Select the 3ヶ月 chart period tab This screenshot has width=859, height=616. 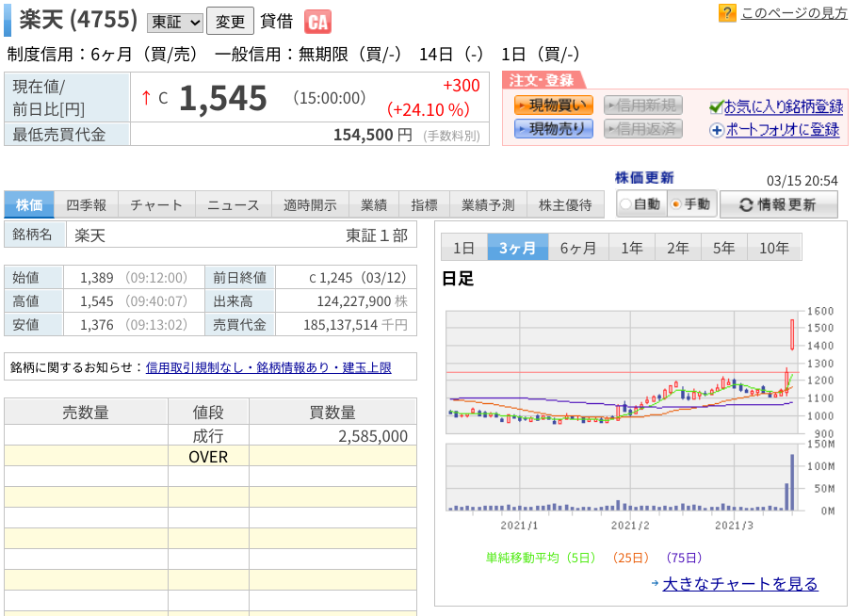[518, 247]
